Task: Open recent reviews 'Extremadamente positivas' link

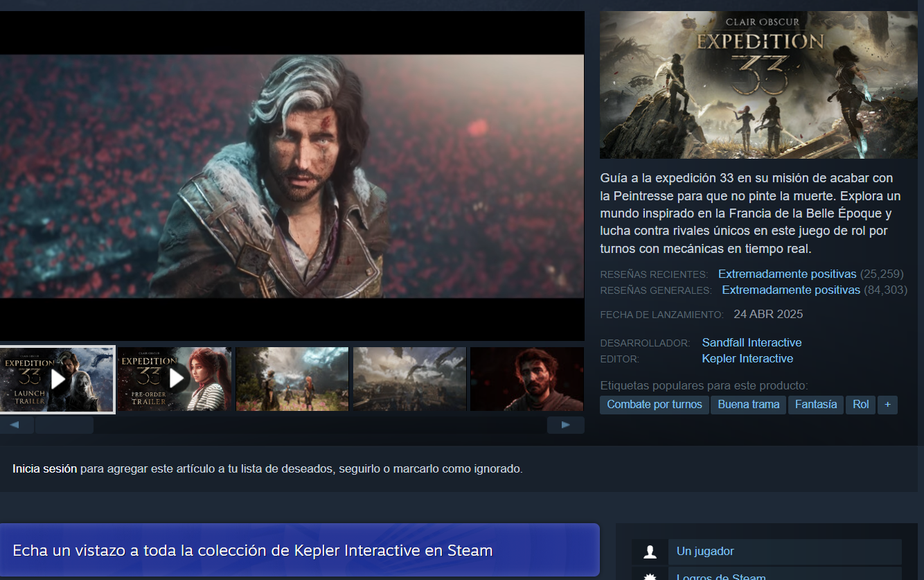Action: click(787, 274)
